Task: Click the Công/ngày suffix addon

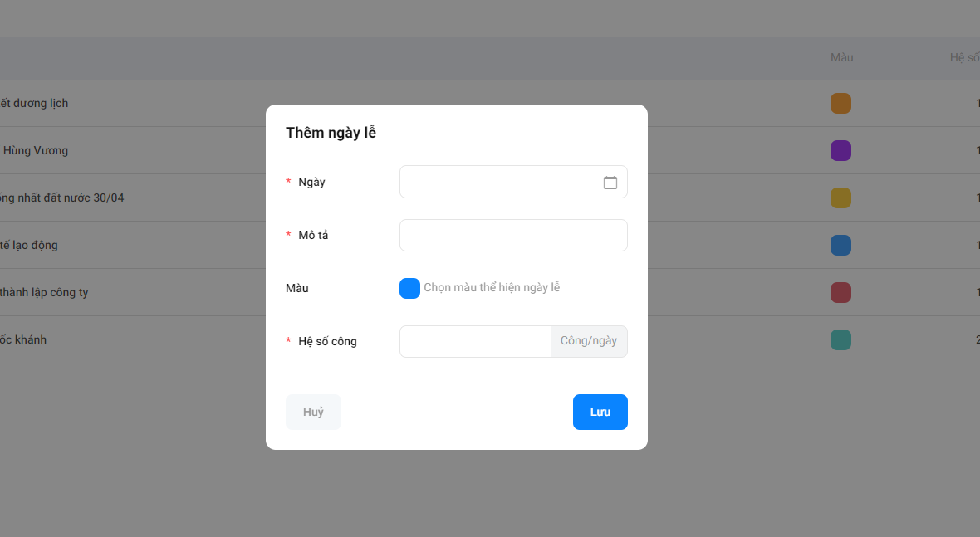Action: 589,342
